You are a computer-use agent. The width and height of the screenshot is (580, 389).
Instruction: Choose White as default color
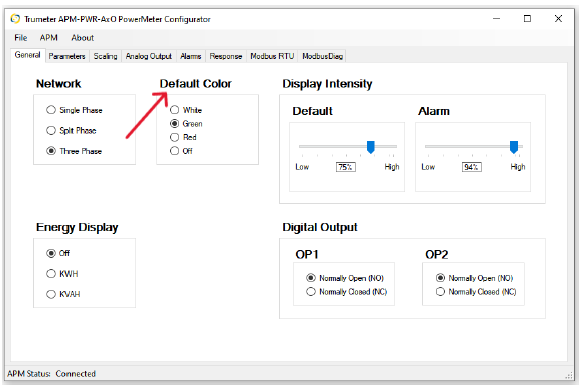click(x=186, y=110)
